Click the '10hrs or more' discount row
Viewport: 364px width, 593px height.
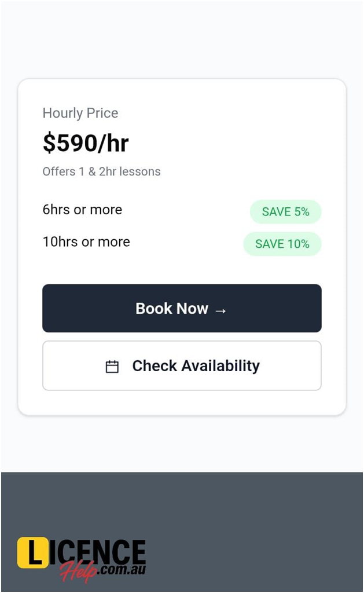coord(86,241)
